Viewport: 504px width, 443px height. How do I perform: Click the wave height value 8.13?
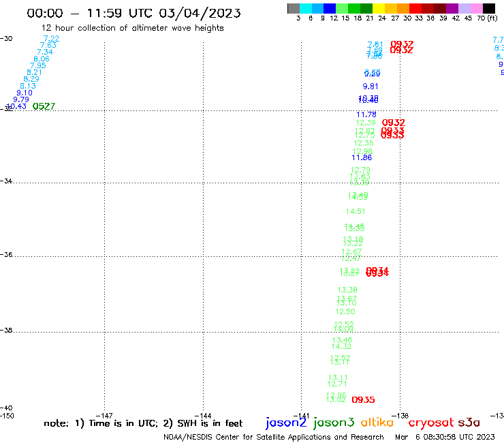[x=28, y=86]
